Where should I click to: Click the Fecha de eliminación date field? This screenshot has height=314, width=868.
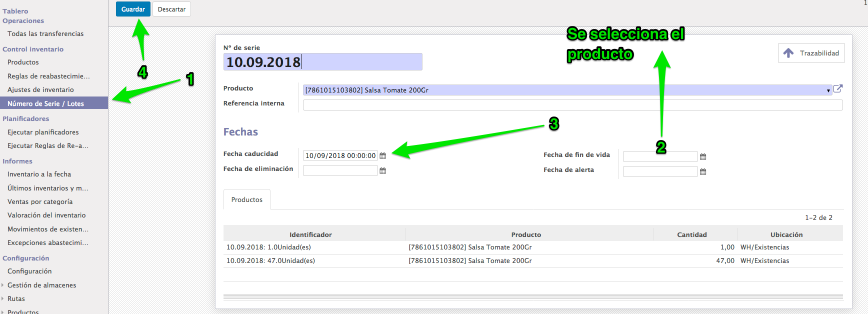click(340, 170)
